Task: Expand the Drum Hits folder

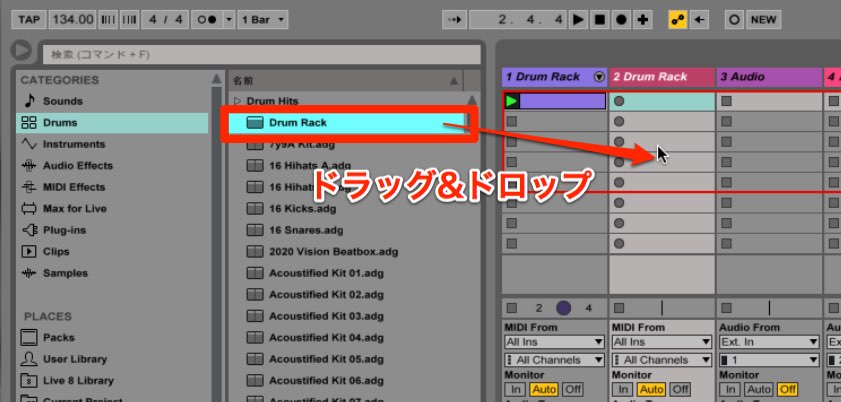Action: point(239,101)
